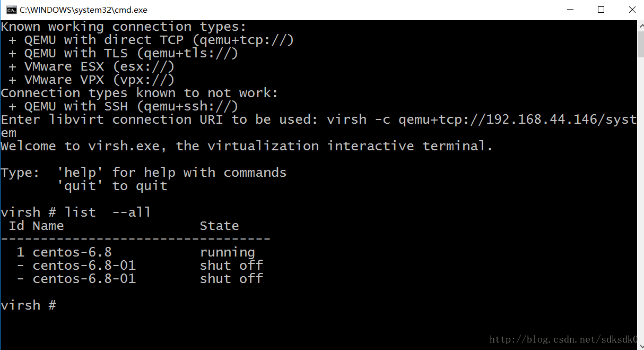Click the VMware ESX (esx://) line
Viewport: 644px width, 350px height.
pyautogui.click(x=92, y=66)
